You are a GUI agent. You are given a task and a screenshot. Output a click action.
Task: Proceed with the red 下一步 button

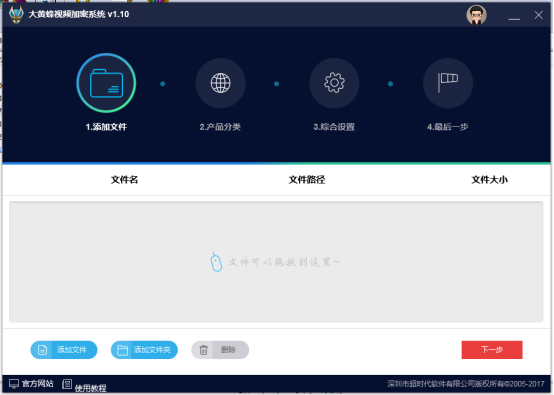492,350
